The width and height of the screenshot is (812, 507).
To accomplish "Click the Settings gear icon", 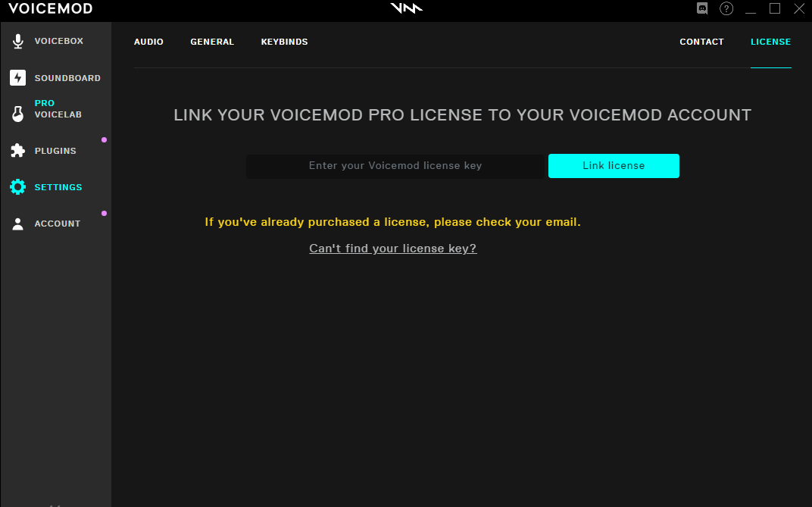I will [x=17, y=187].
